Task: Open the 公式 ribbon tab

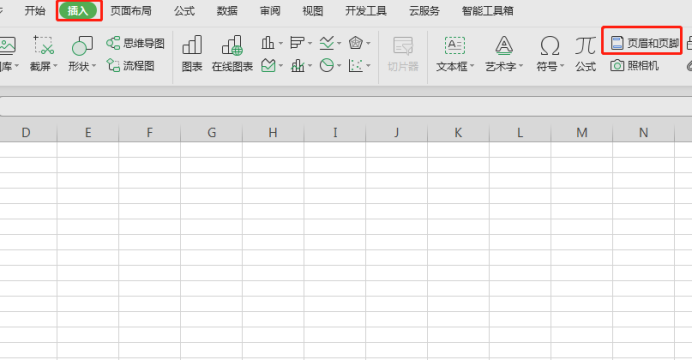Action: pyautogui.click(x=184, y=11)
